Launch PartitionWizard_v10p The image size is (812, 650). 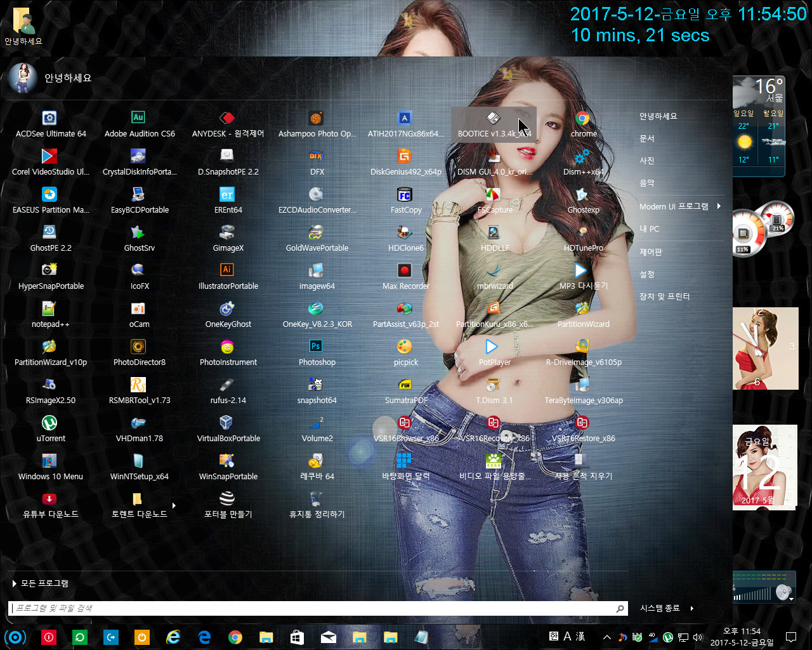tap(51, 353)
